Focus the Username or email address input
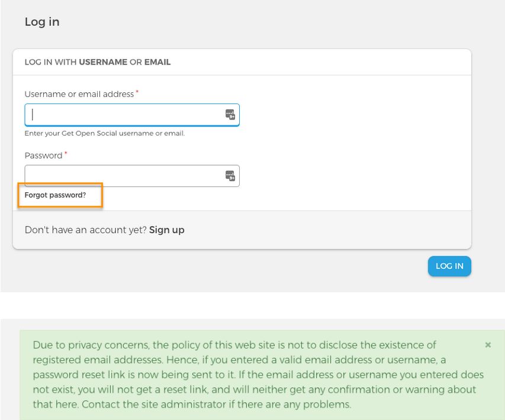The width and height of the screenshot is (505, 420). tap(132, 115)
